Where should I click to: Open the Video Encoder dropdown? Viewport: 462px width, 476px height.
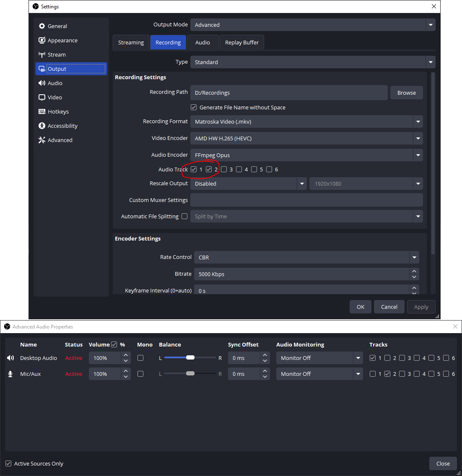[306, 138]
